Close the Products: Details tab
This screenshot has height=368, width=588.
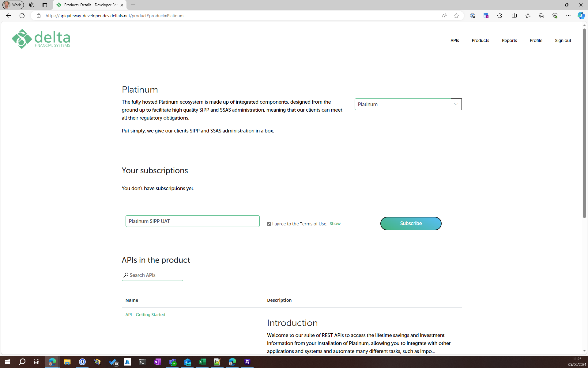122,5
